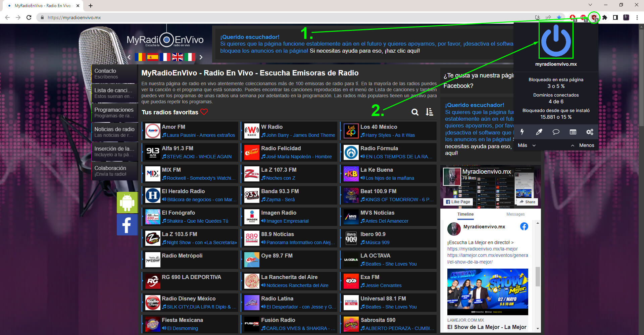Open the Facebook sidebar icon
Viewport: 644px width, 335px height.
pos(127,225)
